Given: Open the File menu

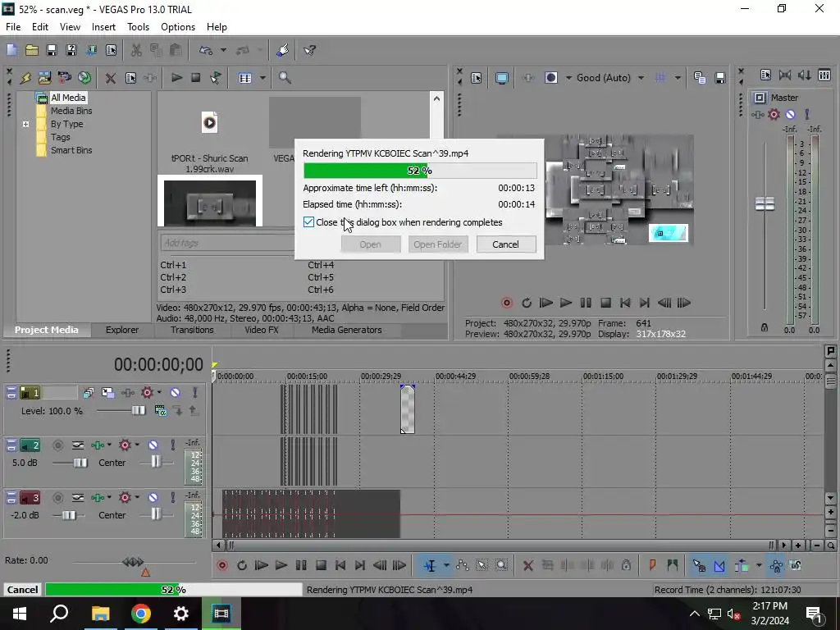Looking at the screenshot, I should 13,27.
